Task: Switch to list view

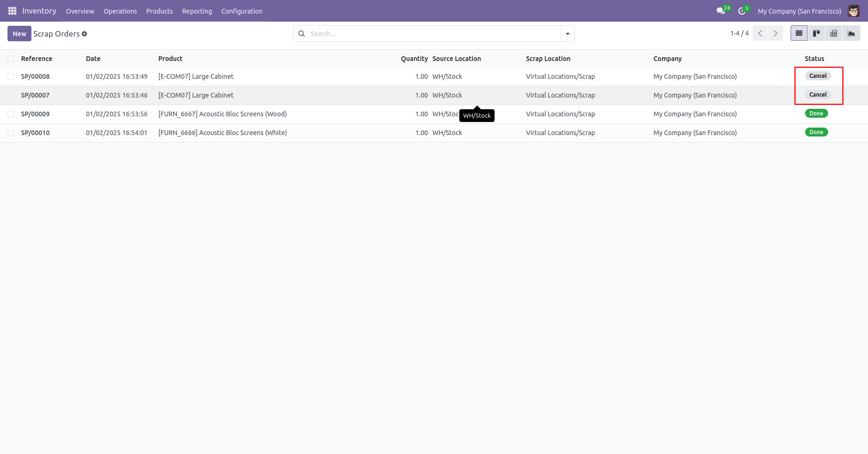Action: (x=799, y=33)
